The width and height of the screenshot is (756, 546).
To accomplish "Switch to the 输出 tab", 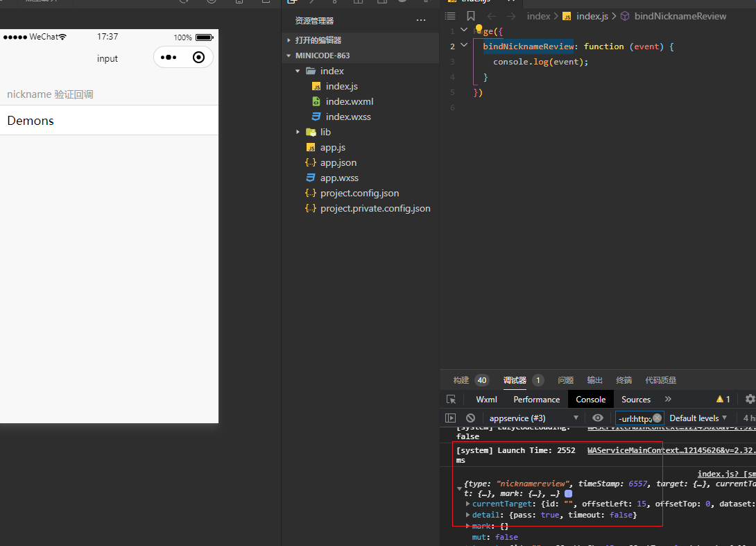I will tap(594, 380).
